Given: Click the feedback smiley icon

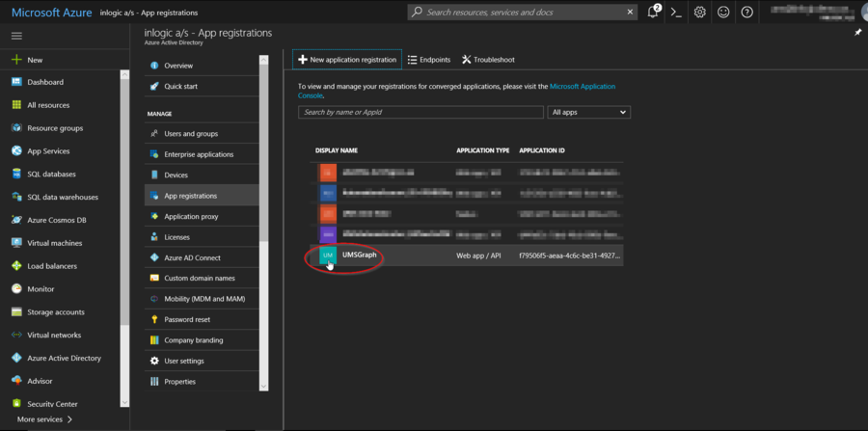Looking at the screenshot, I should pyautogui.click(x=723, y=13).
